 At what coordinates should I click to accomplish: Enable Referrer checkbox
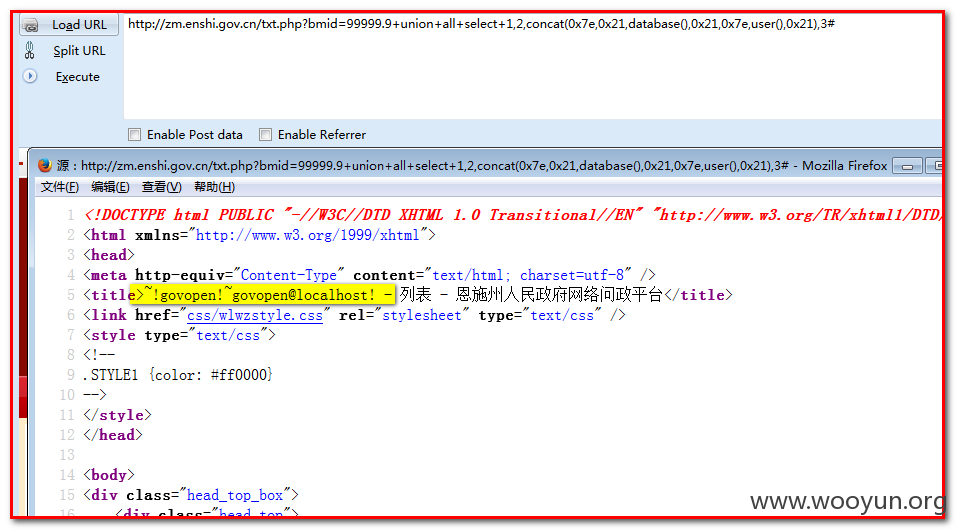pyautogui.click(x=265, y=134)
